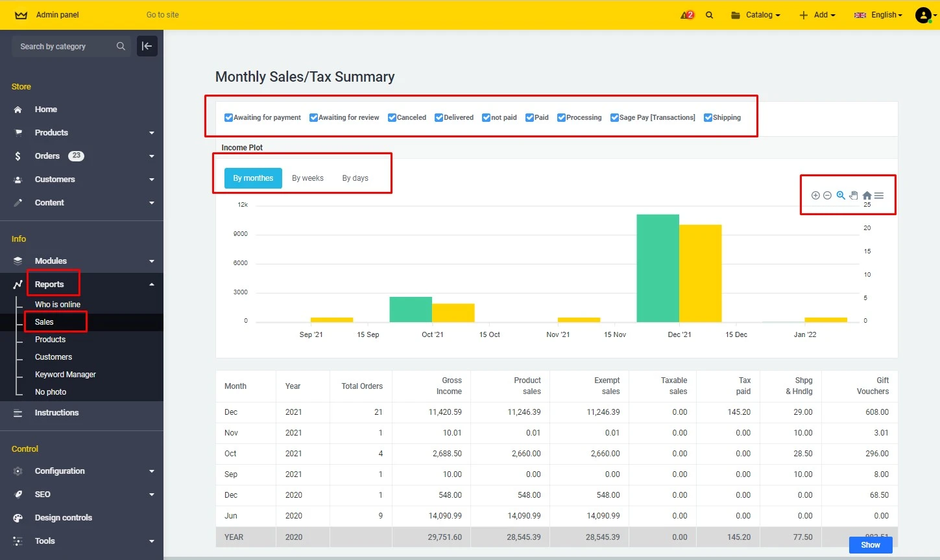Switch to the By weeks tab
940x560 pixels.
pyautogui.click(x=307, y=178)
